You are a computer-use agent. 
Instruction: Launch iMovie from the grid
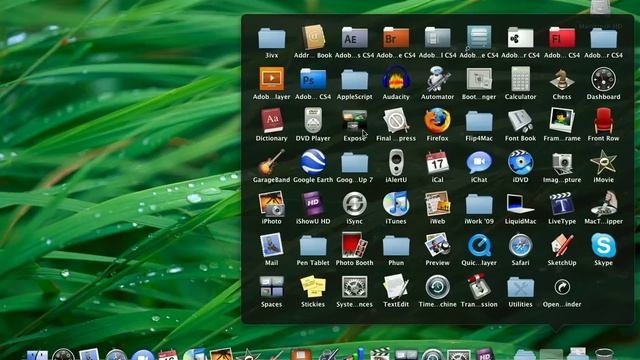[603, 163]
